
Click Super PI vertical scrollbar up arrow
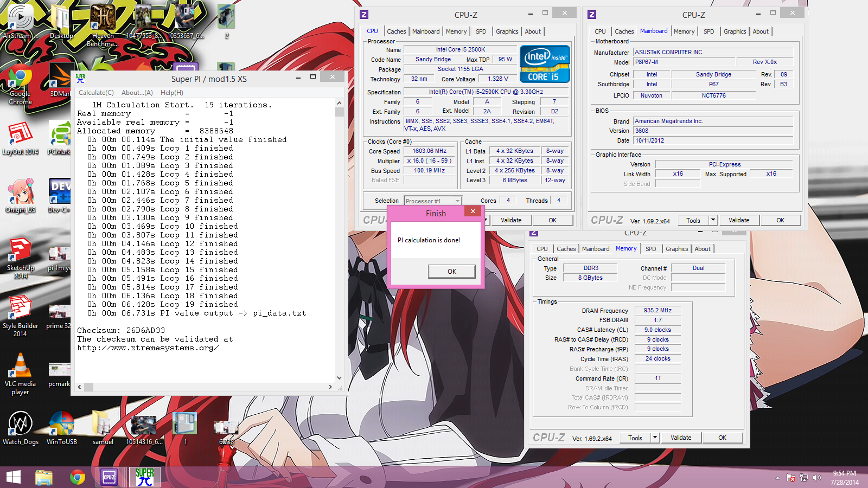339,103
